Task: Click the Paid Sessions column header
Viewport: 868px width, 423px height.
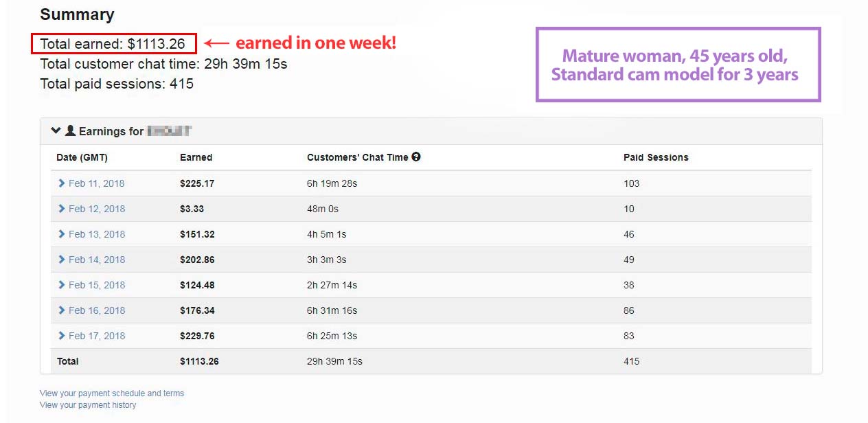Action: coord(656,157)
